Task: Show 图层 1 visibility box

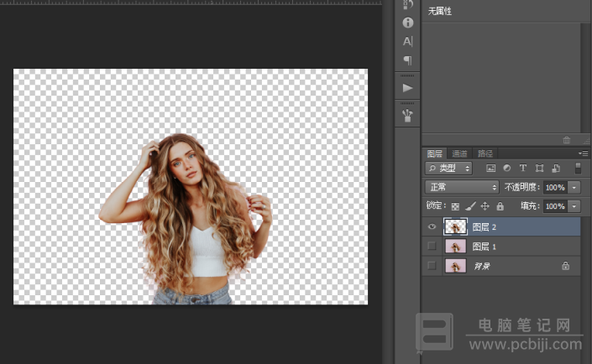Action: pyautogui.click(x=432, y=246)
